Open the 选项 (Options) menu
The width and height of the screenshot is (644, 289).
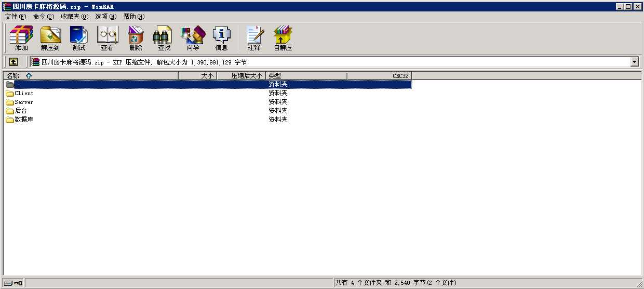[105, 17]
